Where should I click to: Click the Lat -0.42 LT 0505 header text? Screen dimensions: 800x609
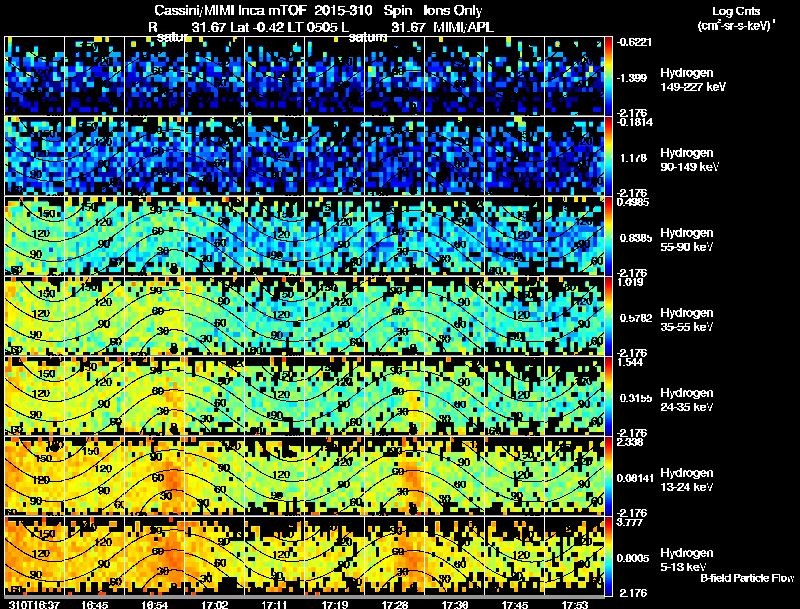coord(284,27)
